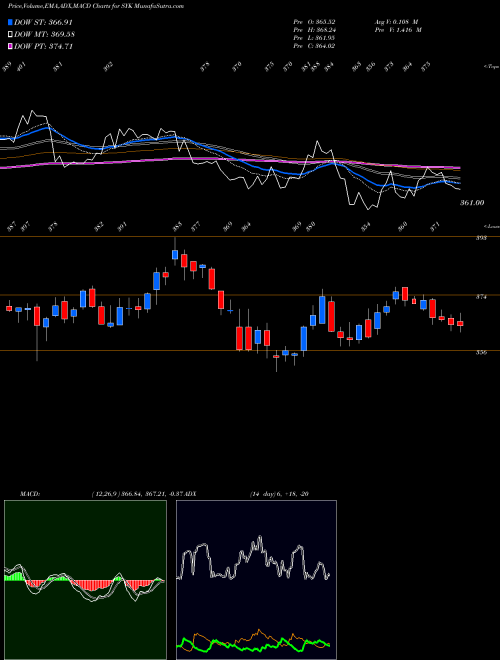Select the 'DOW ST: 366.91' label
The image size is (500, 660).
43,22
